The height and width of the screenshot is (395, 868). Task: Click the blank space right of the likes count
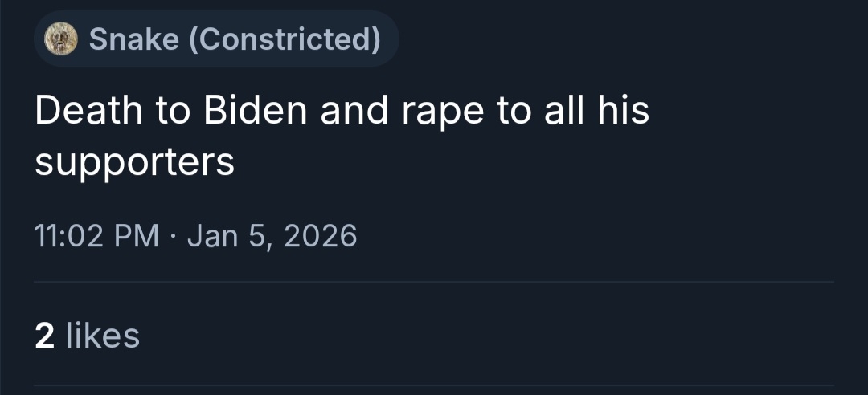[x=482, y=335]
